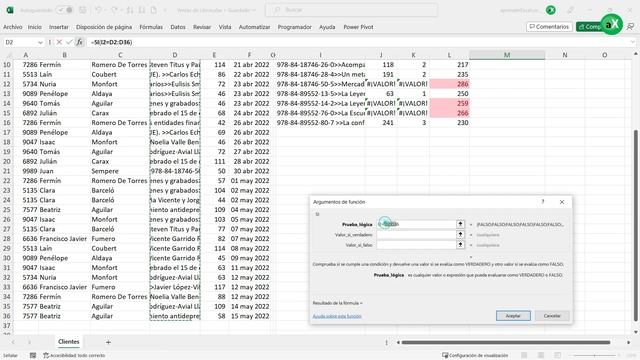The image size is (640, 360).
Task: Click the Cancelar button
Action: pyautogui.click(x=552, y=316)
